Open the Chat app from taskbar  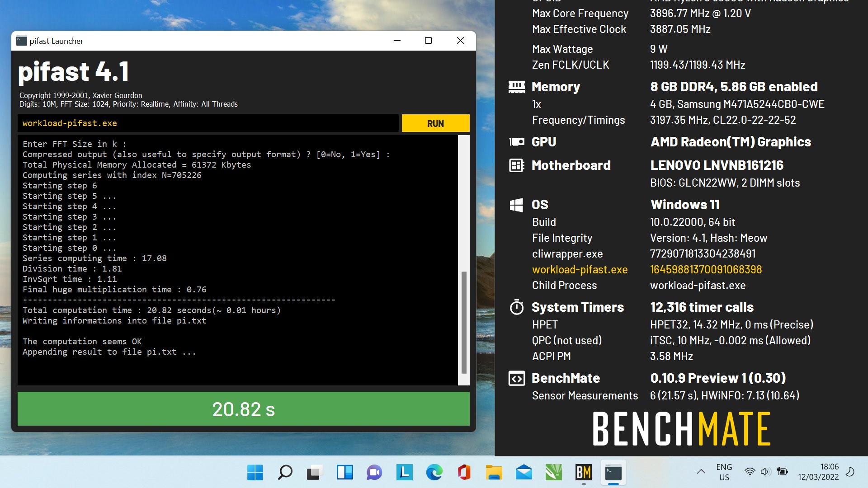point(374,473)
